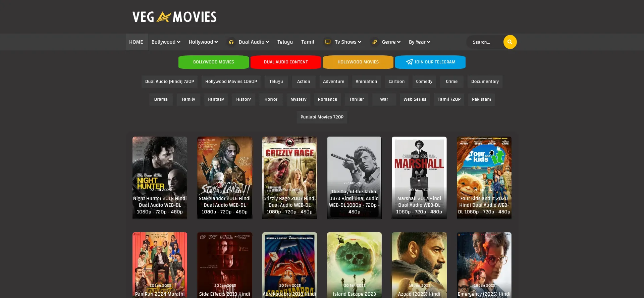This screenshot has width=644, height=298.
Task: Select the Hollywood Movies 1080P tag
Action: click(x=231, y=82)
